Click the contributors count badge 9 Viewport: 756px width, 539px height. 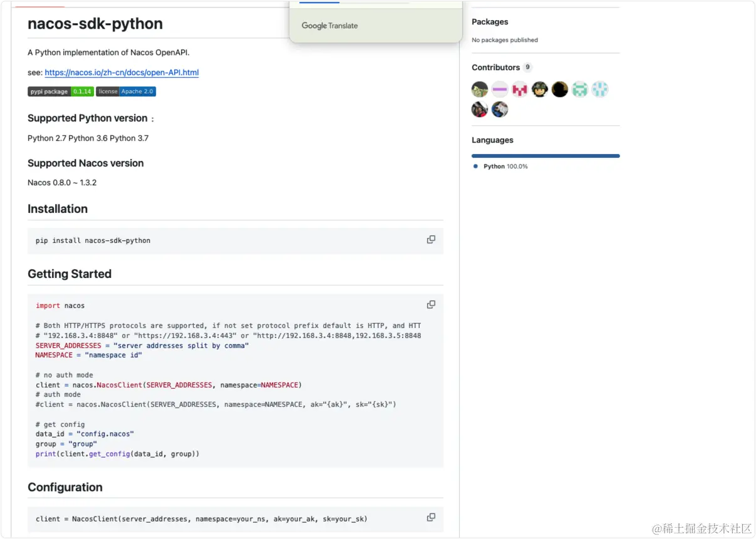coord(527,68)
